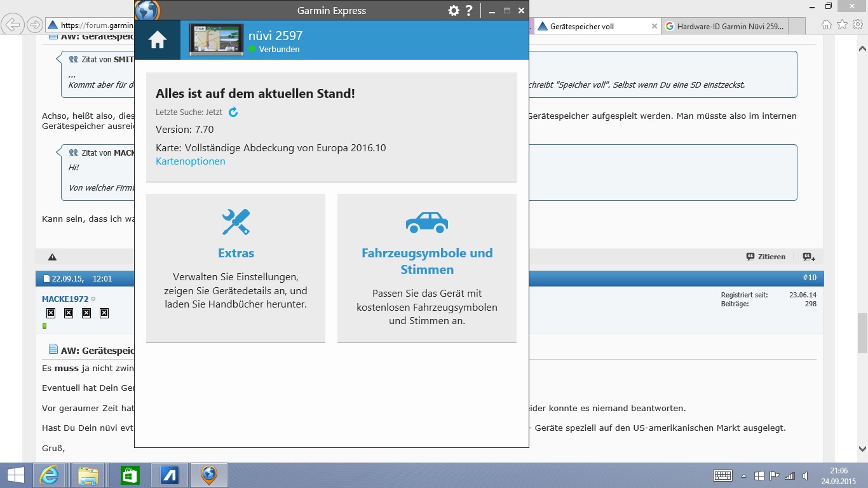This screenshot has height=488, width=868.
Task: Open Garmin Express help question mark
Action: point(469,10)
